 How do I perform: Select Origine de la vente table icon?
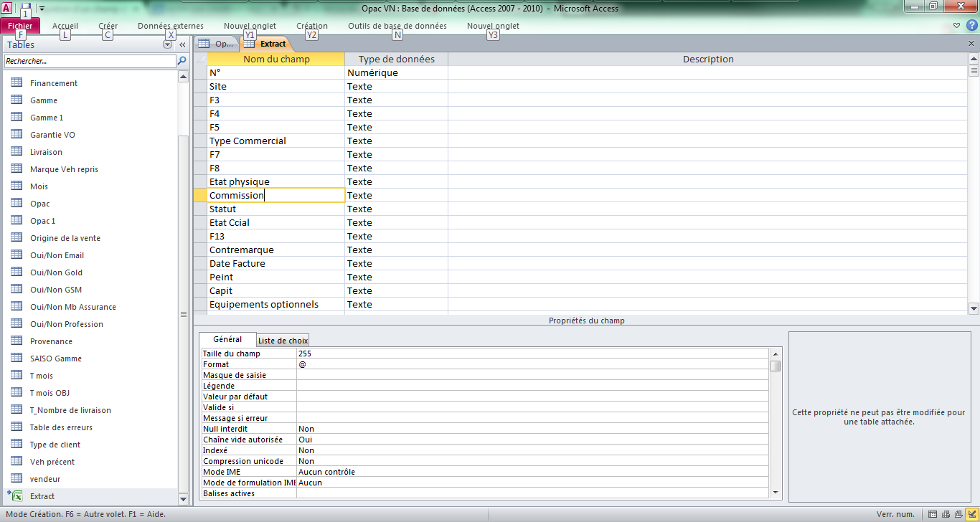click(17, 238)
